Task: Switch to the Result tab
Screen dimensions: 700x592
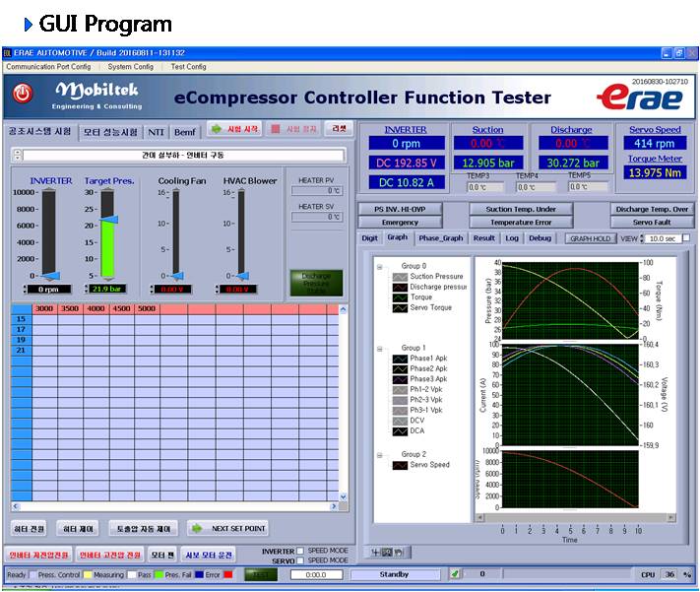Action: (x=484, y=238)
